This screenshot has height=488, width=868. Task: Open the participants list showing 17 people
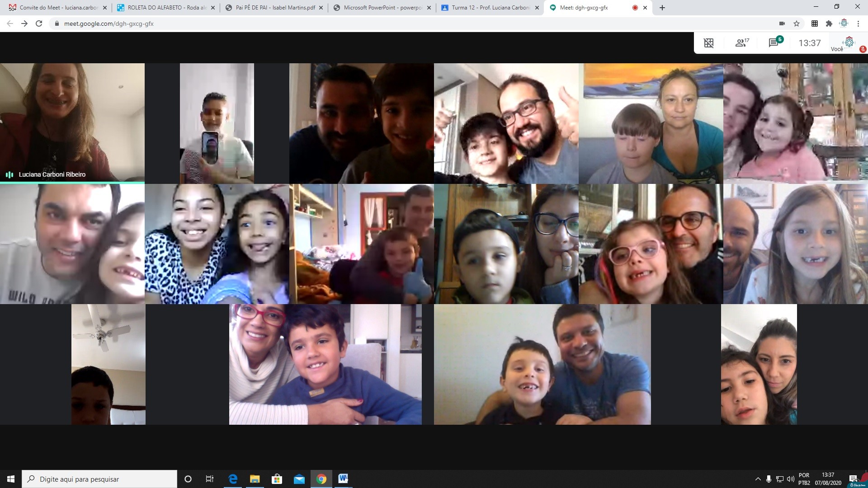click(x=741, y=43)
